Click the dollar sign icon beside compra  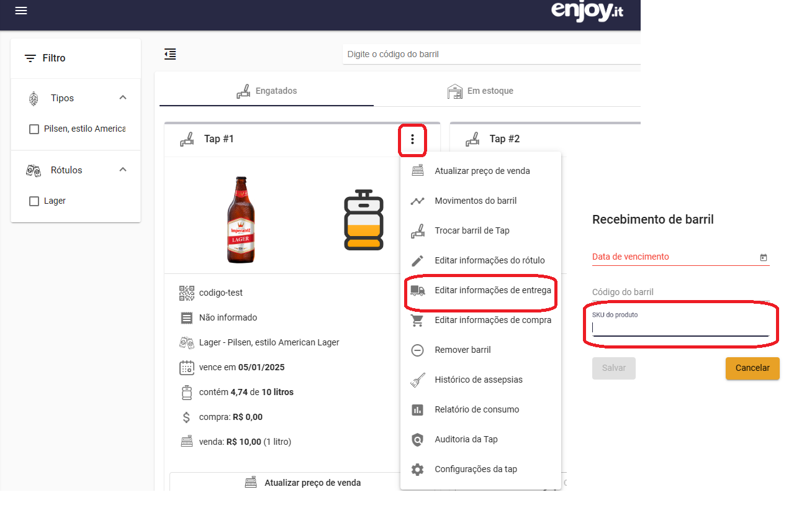tap(186, 417)
